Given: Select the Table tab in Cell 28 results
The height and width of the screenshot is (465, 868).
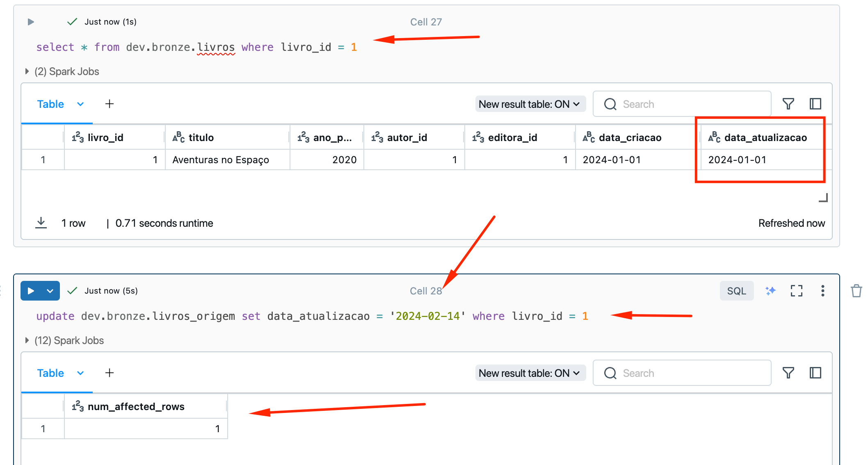Looking at the screenshot, I should point(50,373).
